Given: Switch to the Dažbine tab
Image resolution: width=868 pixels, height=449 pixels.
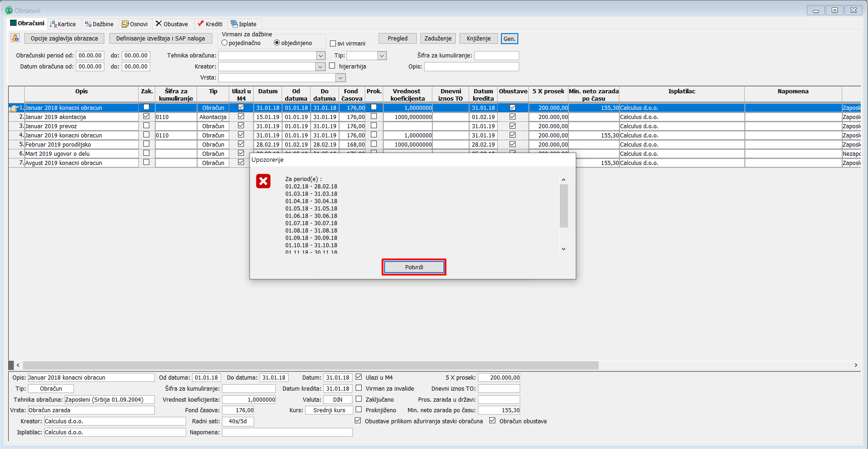Looking at the screenshot, I should 99,24.
